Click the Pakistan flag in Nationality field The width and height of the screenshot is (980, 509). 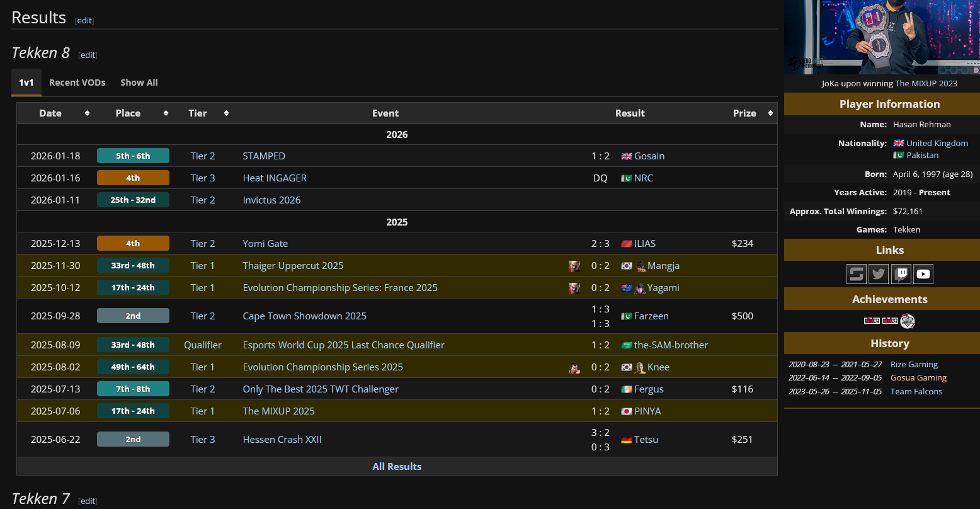(898, 155)
